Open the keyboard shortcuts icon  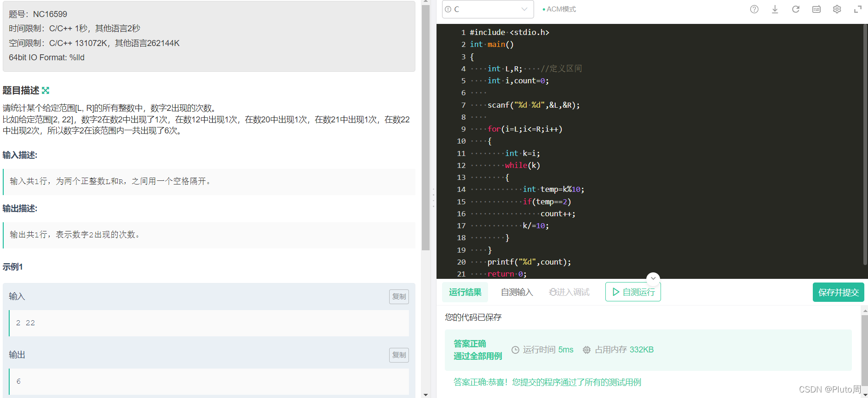[x=816, y=9]
